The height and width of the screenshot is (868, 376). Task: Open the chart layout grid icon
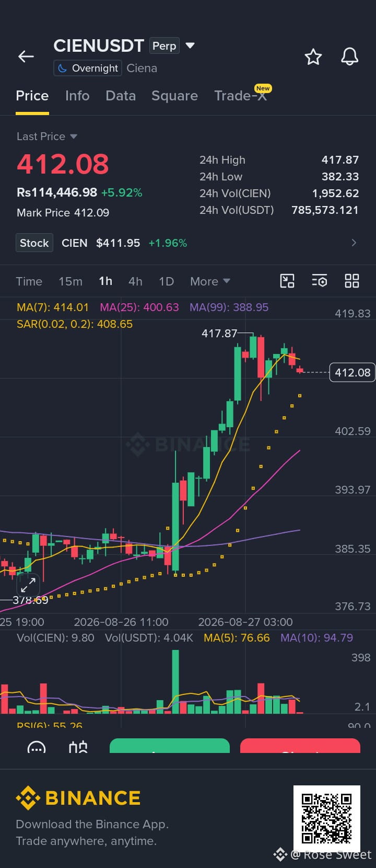(352, 281)
